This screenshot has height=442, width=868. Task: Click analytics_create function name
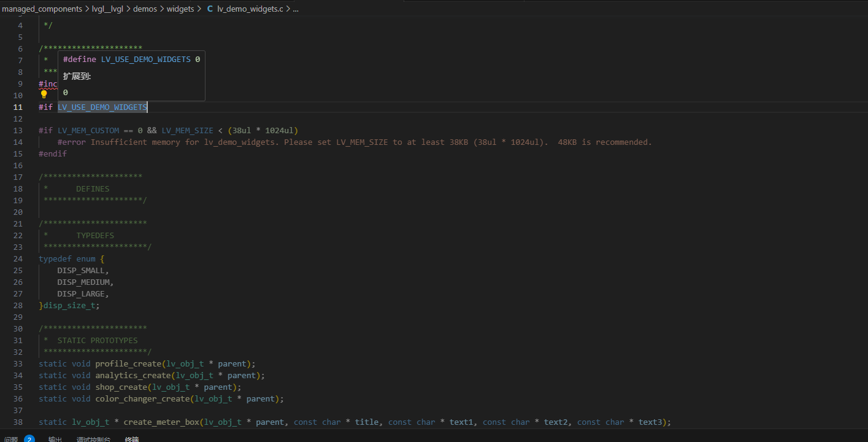(133, 375)
